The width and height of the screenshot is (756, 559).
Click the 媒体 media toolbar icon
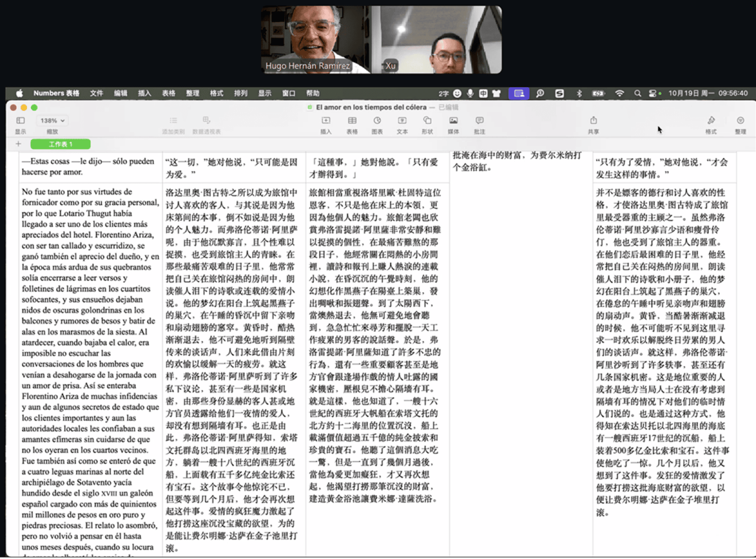(x=453, y=121)
